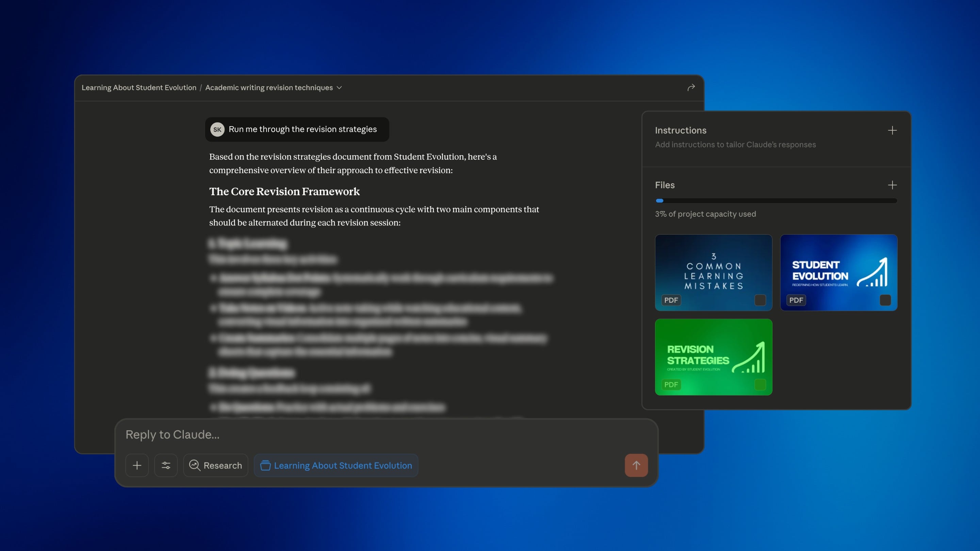
Task: Tick the Student Evolution PDF checkbox
Action: click(885, 300)
